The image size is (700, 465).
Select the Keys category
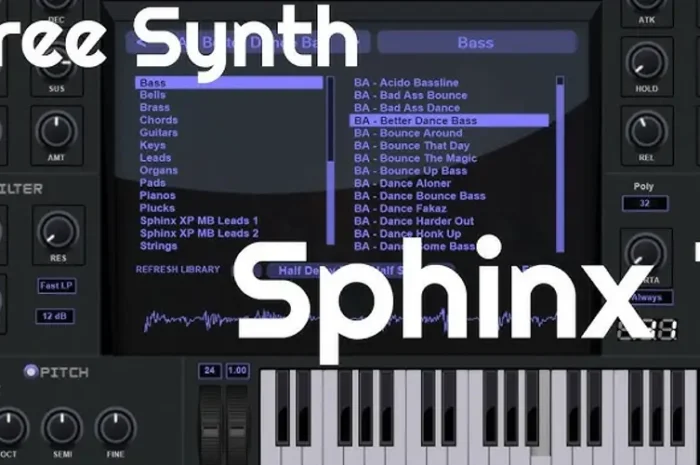[152, 145]
